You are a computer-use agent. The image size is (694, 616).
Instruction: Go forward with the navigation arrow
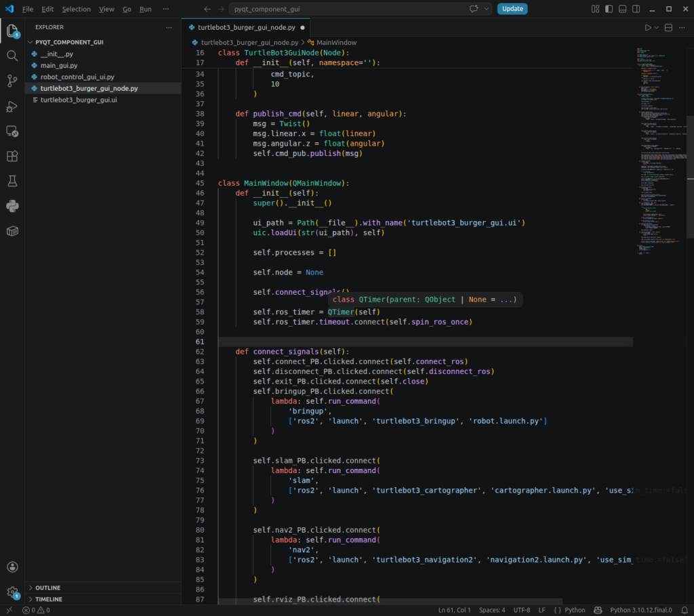coord(221,9)
